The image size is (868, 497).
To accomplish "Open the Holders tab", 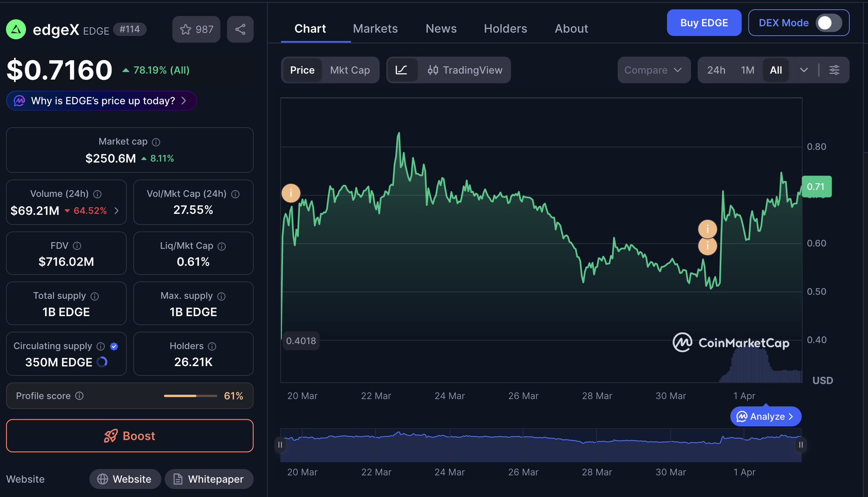I will (x=505, y=28).
